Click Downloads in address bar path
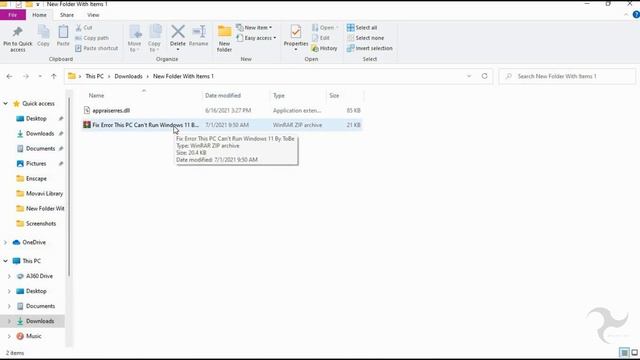 (x=128, y=76)
